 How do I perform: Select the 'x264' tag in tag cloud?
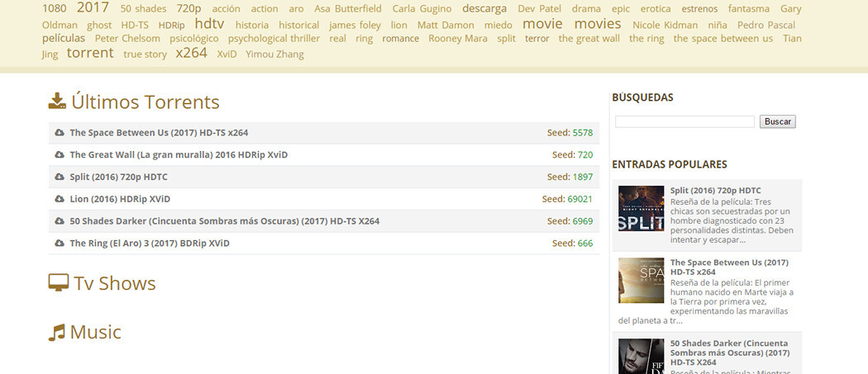[191, 53]
